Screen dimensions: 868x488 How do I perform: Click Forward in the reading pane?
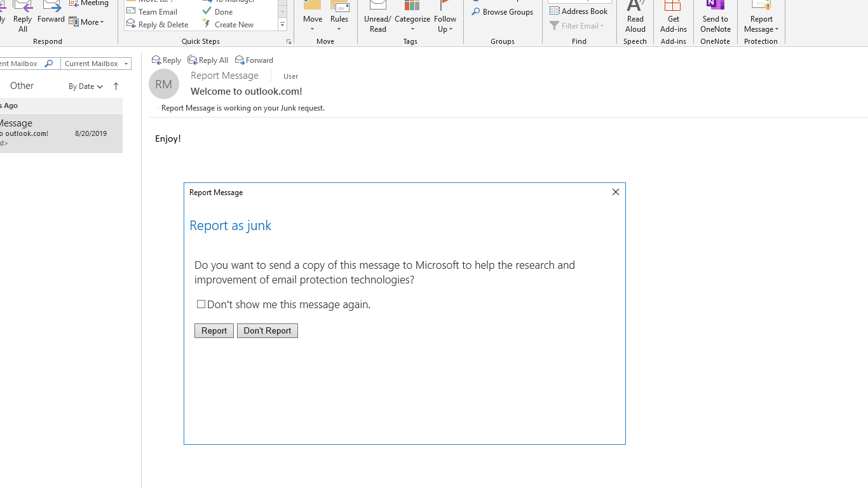tap(254, 60)
